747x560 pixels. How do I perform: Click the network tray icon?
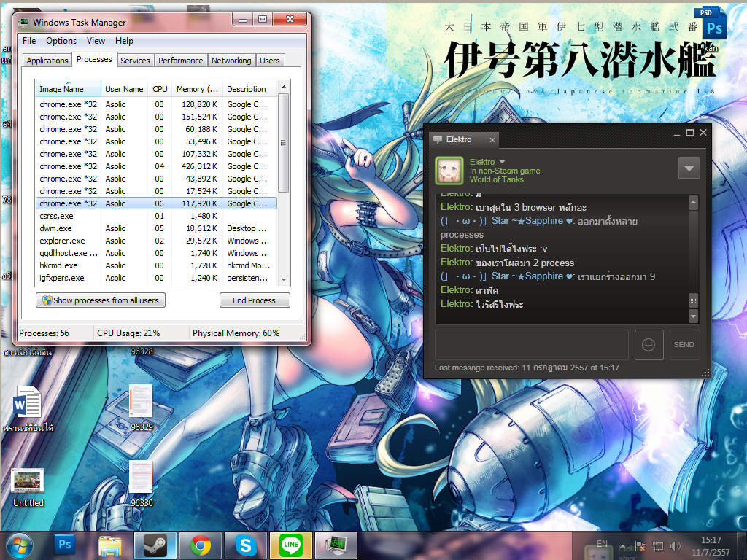[658, 546]
